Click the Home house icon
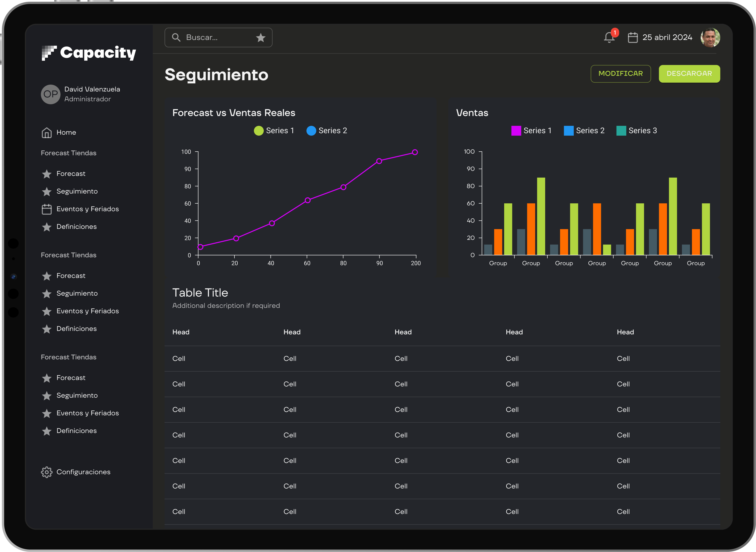756x552 pixels. pos(46,133)
